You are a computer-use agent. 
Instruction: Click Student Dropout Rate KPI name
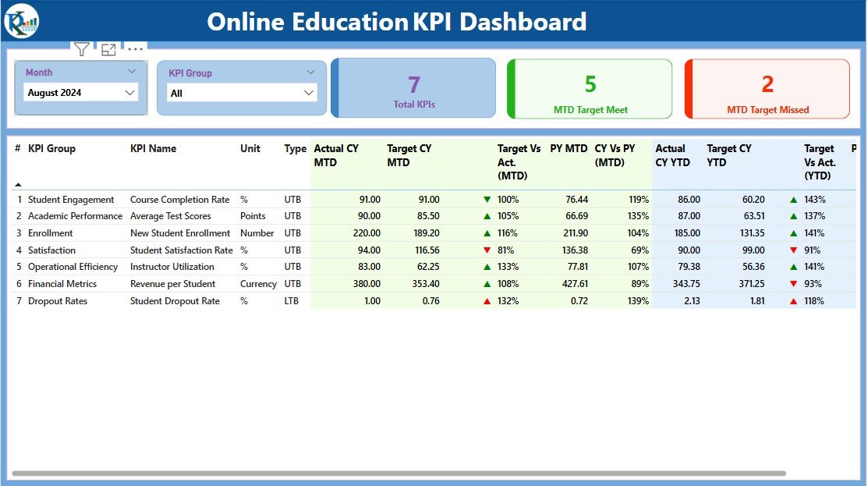coord(175,301)
